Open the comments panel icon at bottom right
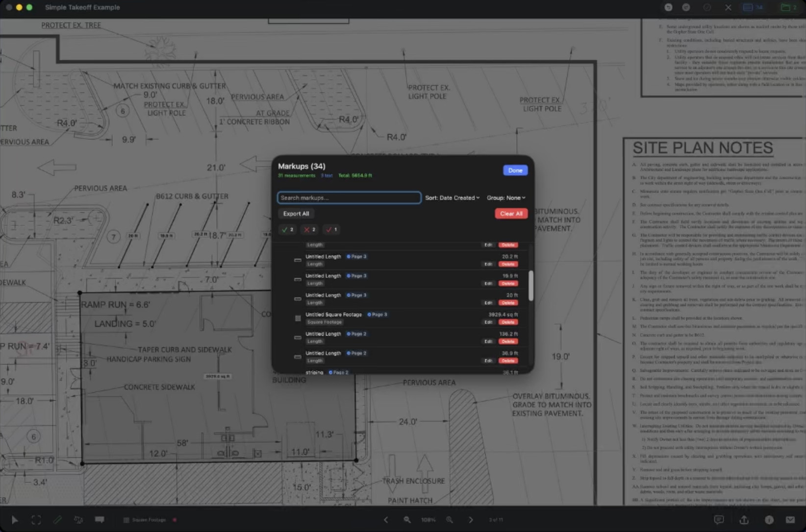 719,520
